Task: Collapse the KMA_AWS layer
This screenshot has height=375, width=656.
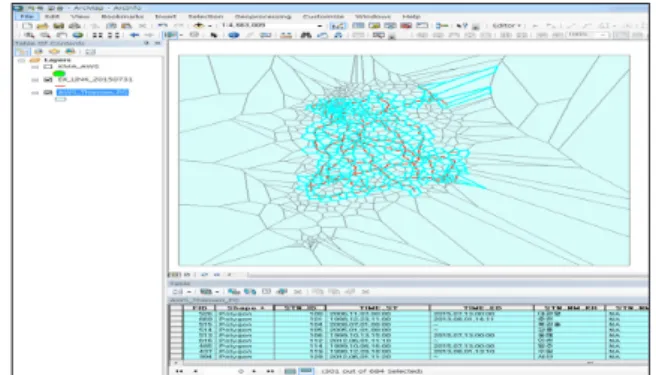Action: coord(35,67)
